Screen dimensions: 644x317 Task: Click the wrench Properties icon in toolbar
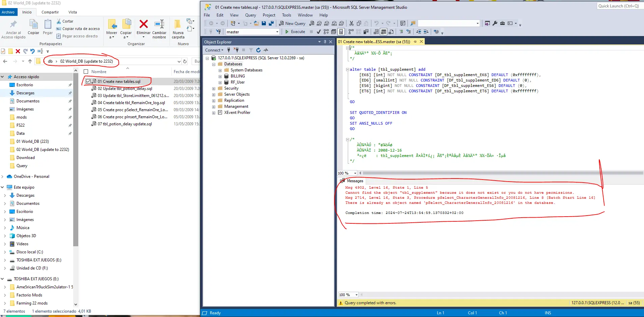[495, 23]
